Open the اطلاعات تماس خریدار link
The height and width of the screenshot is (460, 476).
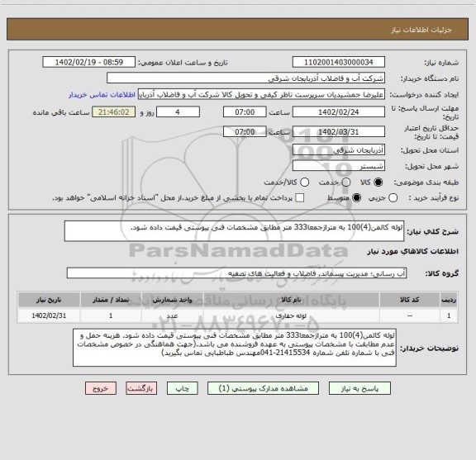coord(102,95)
